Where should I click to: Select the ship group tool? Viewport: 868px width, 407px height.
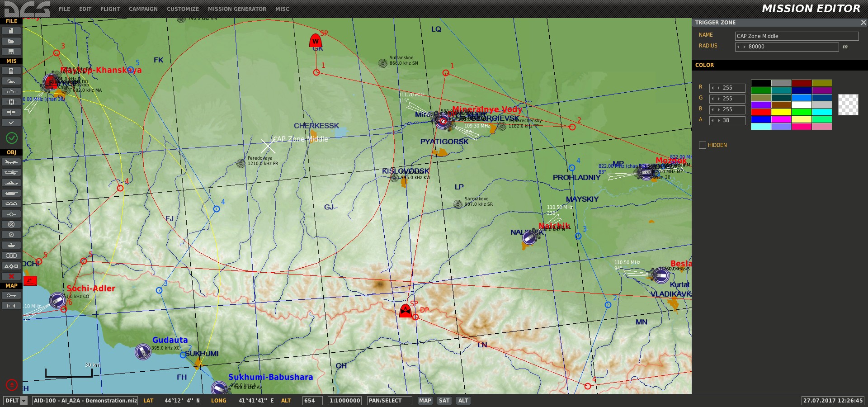click(x=11, y=183)
